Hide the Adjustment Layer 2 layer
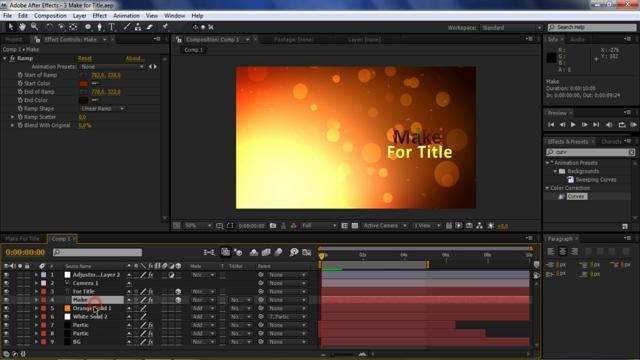 point(6,275)
